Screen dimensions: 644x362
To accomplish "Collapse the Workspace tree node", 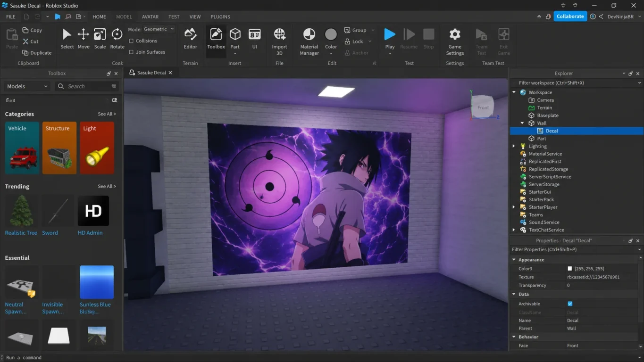I will coord(514,92).
